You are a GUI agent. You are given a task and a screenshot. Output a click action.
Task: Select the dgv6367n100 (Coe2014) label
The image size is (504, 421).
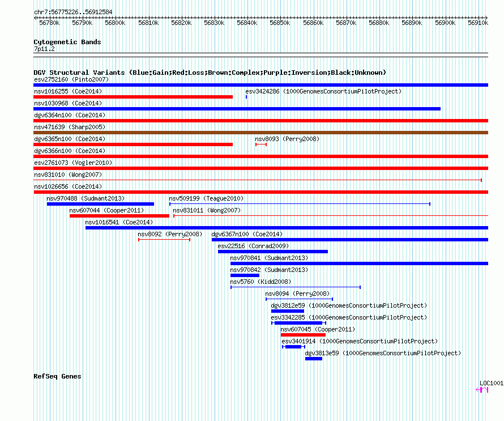(x=247, y=234)
